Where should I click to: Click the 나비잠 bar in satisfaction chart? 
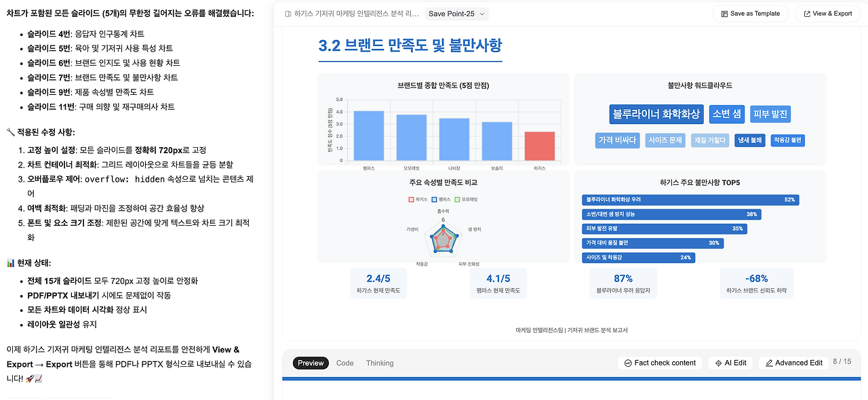454,140
